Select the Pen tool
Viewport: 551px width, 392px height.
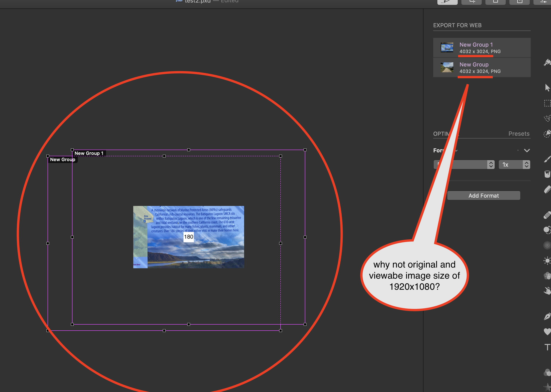(547, 317)
